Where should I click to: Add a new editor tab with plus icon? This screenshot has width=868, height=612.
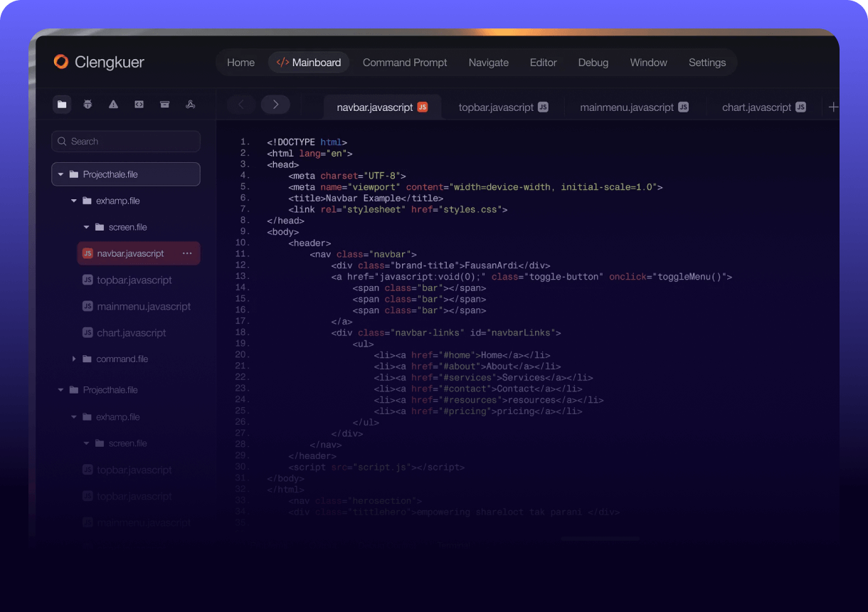point(833,107)
